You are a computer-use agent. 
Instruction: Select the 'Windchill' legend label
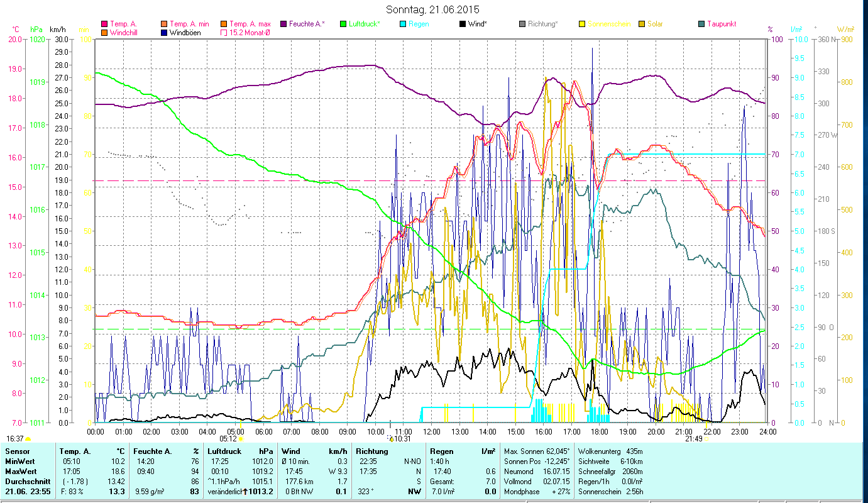[x=123, y=33]
